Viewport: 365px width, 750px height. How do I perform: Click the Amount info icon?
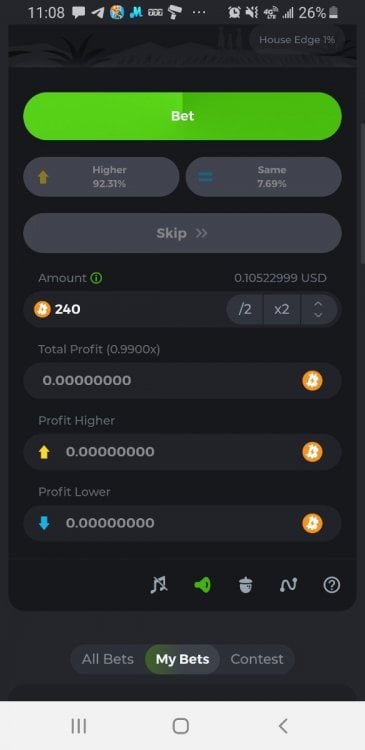click(x=96, y=278)
